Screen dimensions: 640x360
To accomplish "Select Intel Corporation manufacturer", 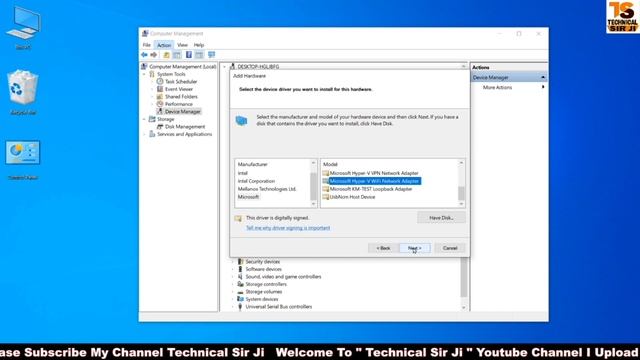I will pyautogui.click(x=256, y=181).
